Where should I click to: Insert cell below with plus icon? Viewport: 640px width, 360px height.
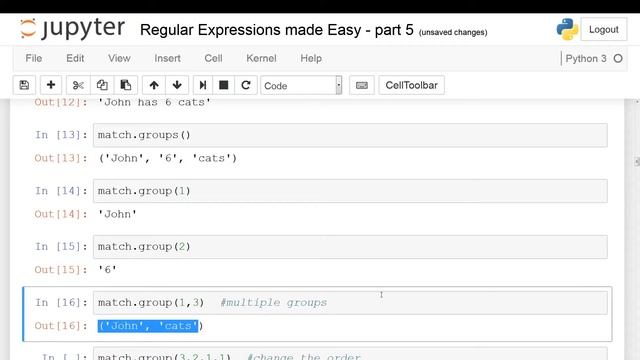[x=51, y=85]
